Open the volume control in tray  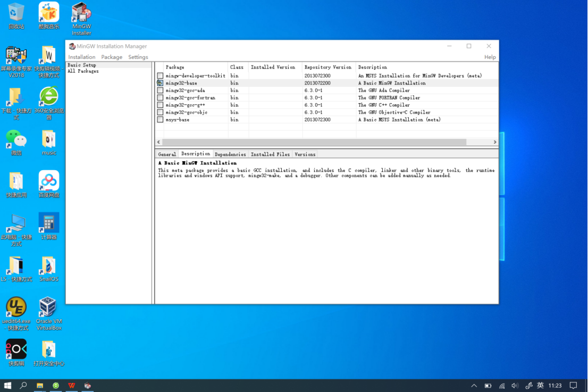coord(515,385)
